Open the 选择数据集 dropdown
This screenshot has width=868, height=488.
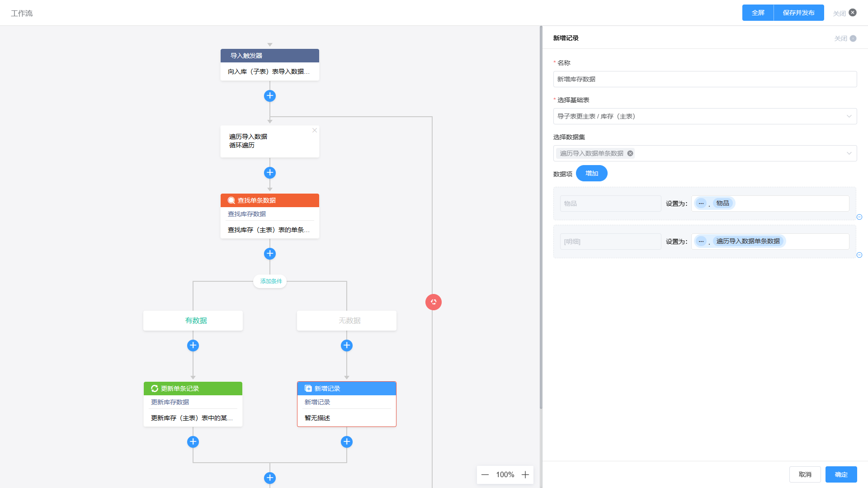(x=705, y=153)
